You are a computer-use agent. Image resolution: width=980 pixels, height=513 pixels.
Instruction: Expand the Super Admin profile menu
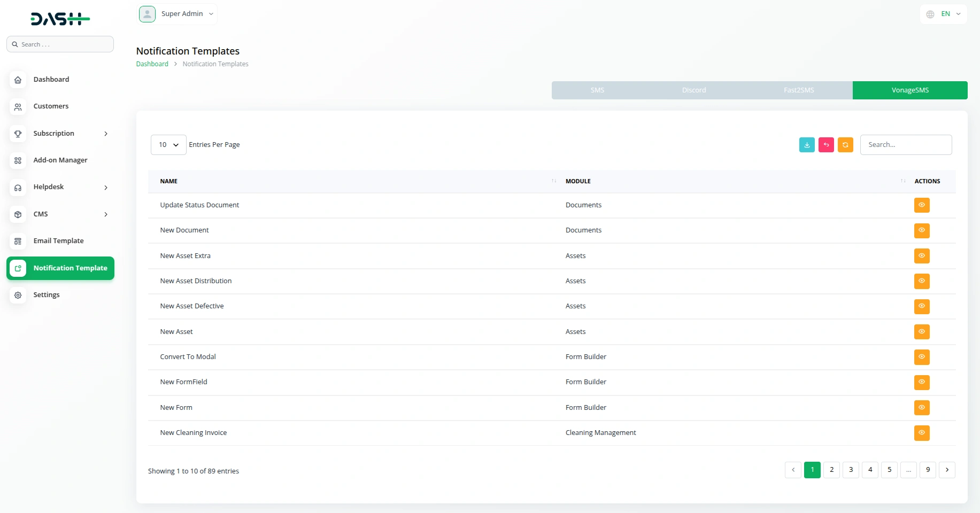click(x=178, y=14)
